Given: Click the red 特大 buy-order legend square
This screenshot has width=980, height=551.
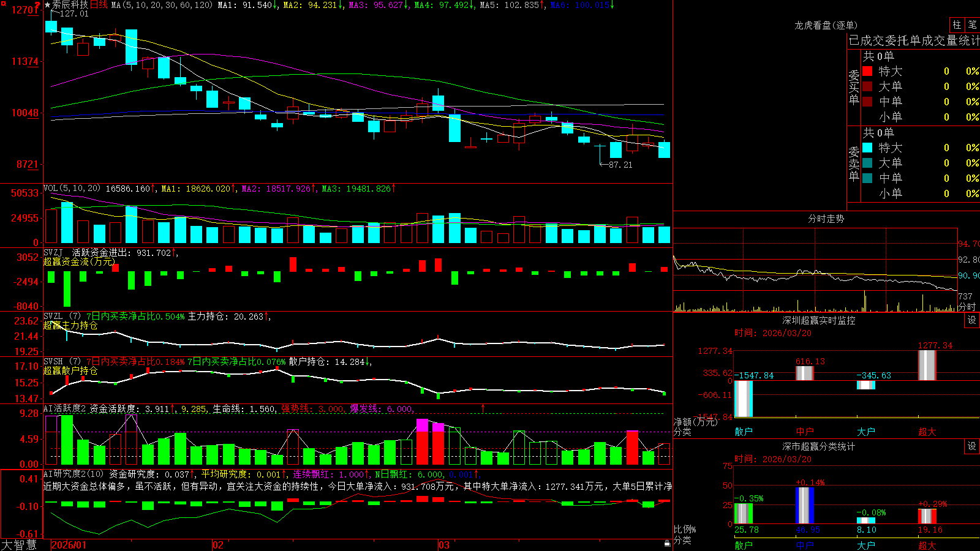Looking at the screenshot, I should [867, 71].
